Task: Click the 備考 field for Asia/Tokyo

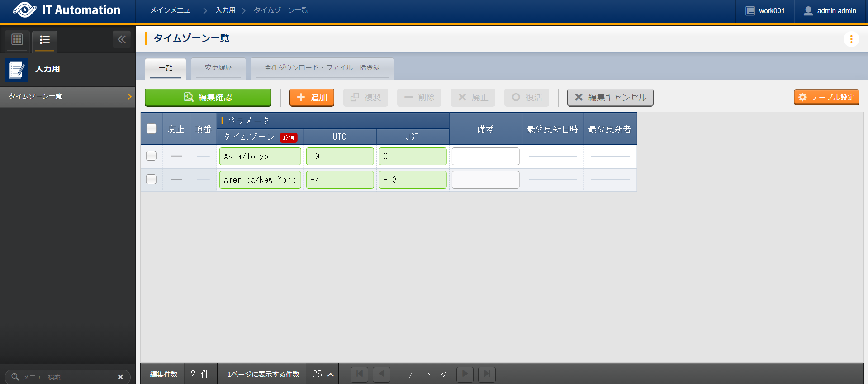Action: tap(485, 156)
